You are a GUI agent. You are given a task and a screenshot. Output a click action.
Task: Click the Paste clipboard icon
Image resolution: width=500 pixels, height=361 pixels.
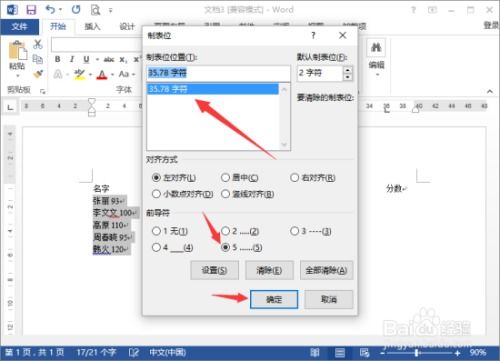click(17, 50)
